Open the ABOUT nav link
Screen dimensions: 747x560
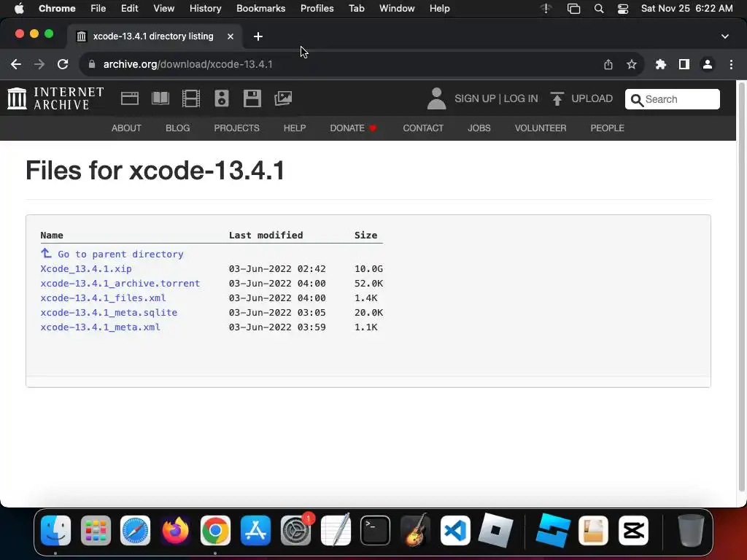point(126,128)
